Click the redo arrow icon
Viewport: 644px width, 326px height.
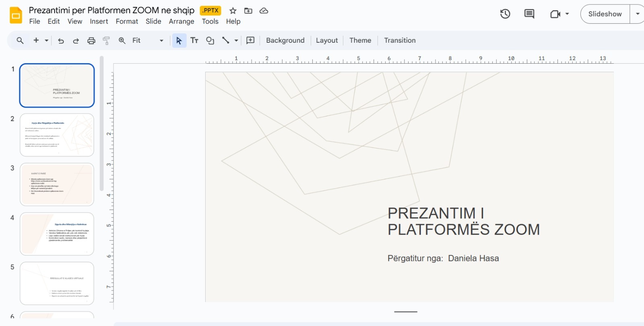pos(76,40)
